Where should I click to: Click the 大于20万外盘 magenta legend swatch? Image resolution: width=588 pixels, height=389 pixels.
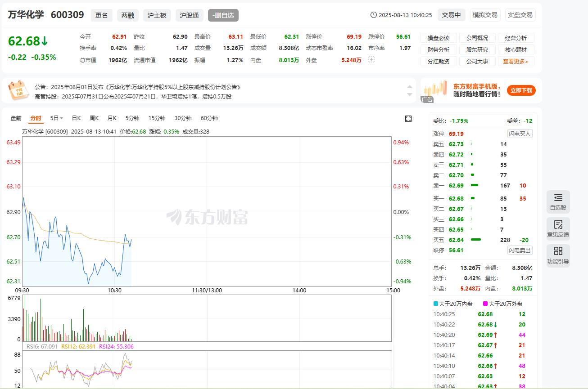tap(485, 304)
